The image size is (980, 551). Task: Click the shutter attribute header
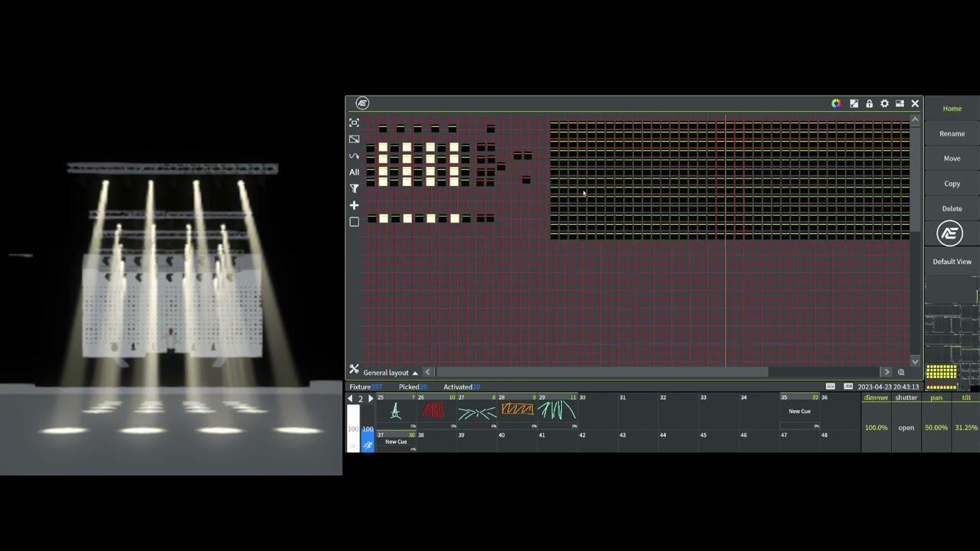[906, 398]
